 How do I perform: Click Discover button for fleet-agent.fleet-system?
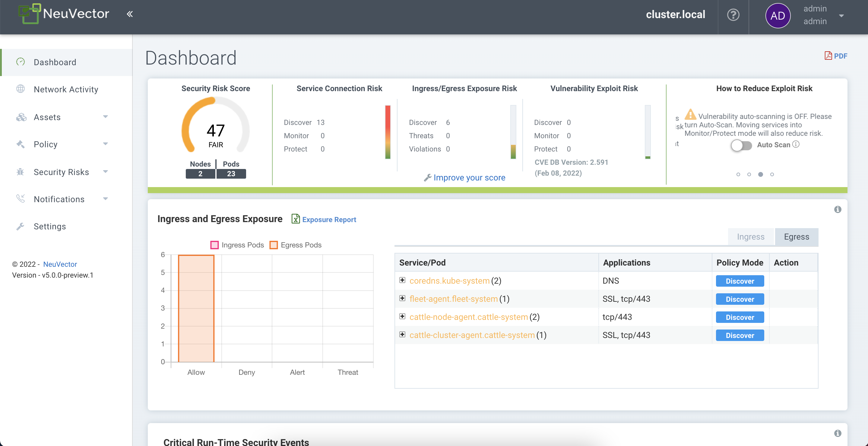(740, 299)
